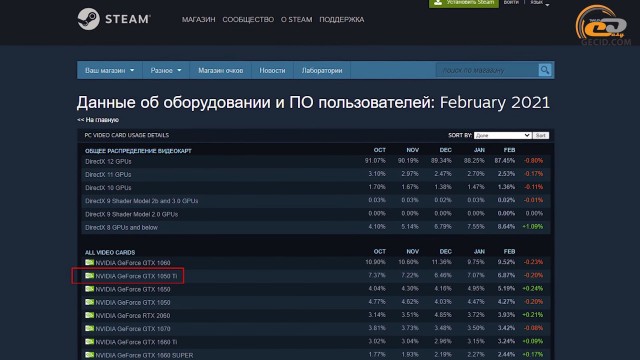This screenshot has width=640, height=360.
Task: Open the Sort By combo box
Action: click(x=502, y=135)
